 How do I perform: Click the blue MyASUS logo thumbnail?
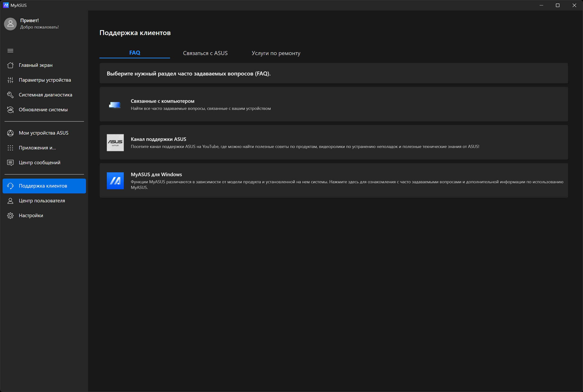pyautogui.click(x=115, y=180)
